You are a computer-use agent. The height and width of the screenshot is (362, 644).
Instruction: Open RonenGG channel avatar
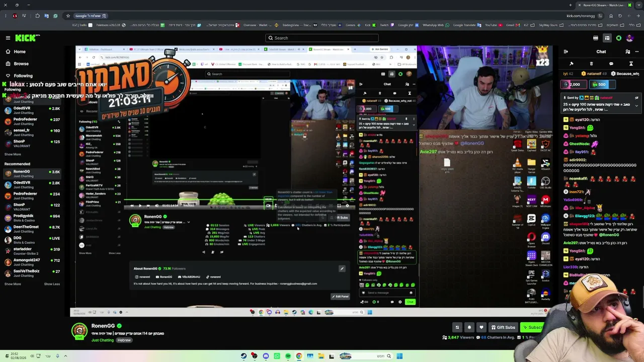(79, 330)
